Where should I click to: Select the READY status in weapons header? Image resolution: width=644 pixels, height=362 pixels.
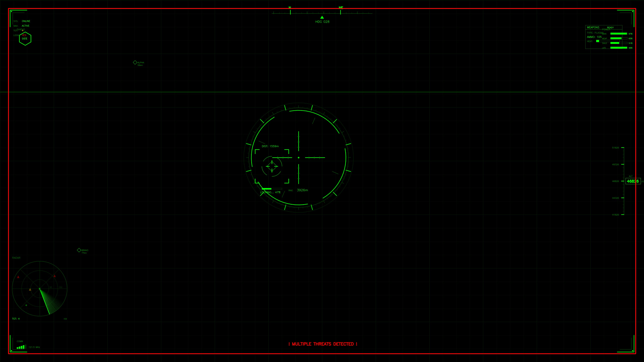[611, 27]
